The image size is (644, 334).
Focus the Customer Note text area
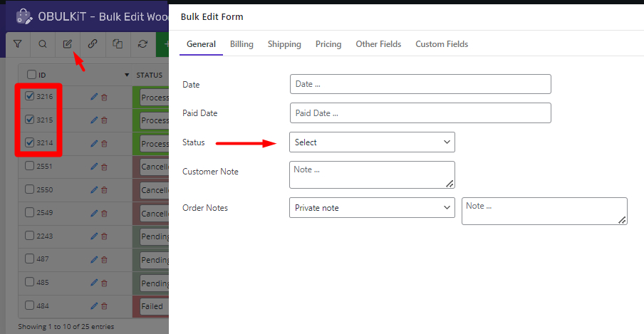click(372, 174)
